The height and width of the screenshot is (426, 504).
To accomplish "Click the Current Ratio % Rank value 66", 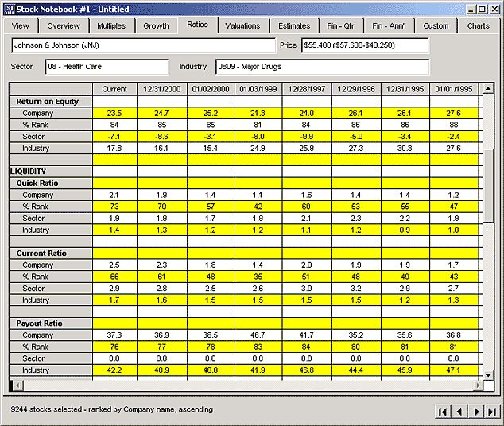I will [x=114, y=277].
